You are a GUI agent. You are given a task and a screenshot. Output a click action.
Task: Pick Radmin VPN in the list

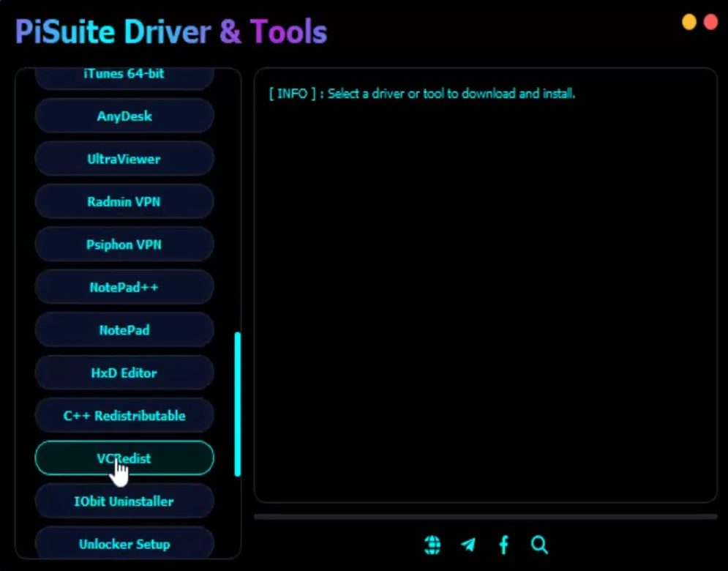tap(124, 201)
